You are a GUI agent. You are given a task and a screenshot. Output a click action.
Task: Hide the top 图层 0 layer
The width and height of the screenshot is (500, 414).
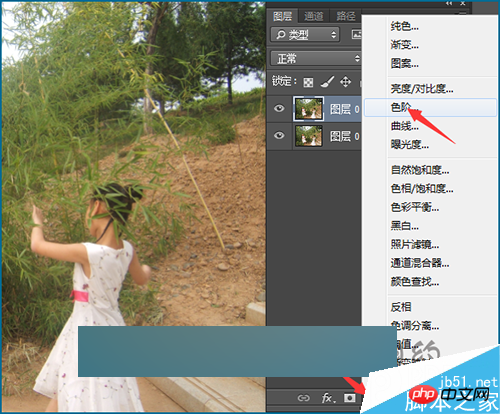[279, 108]
